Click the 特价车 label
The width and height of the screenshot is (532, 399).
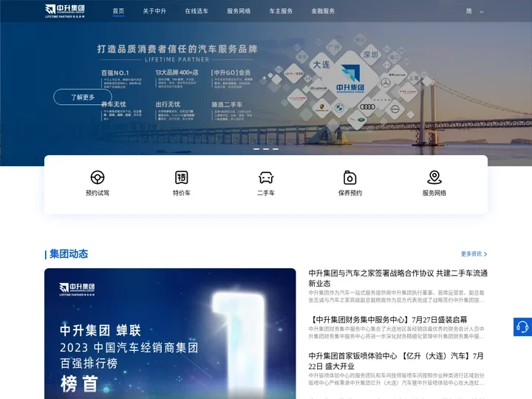pos(182,193)
